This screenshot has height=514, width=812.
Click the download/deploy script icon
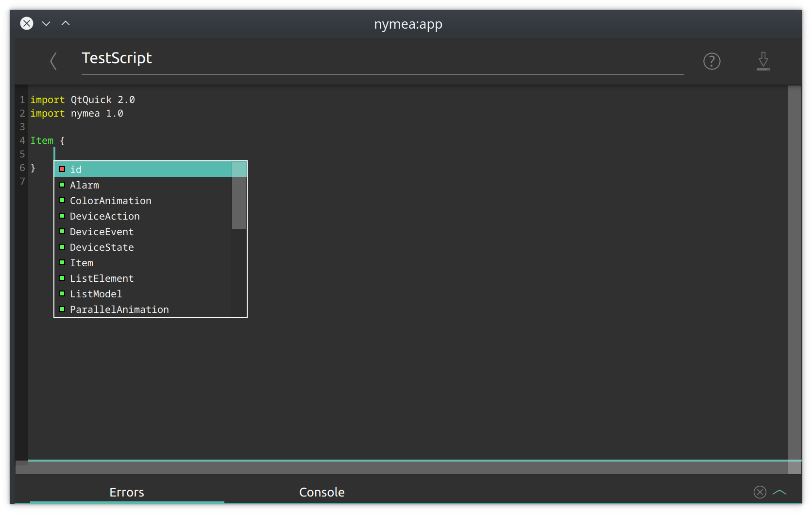[x=763, y=61]
